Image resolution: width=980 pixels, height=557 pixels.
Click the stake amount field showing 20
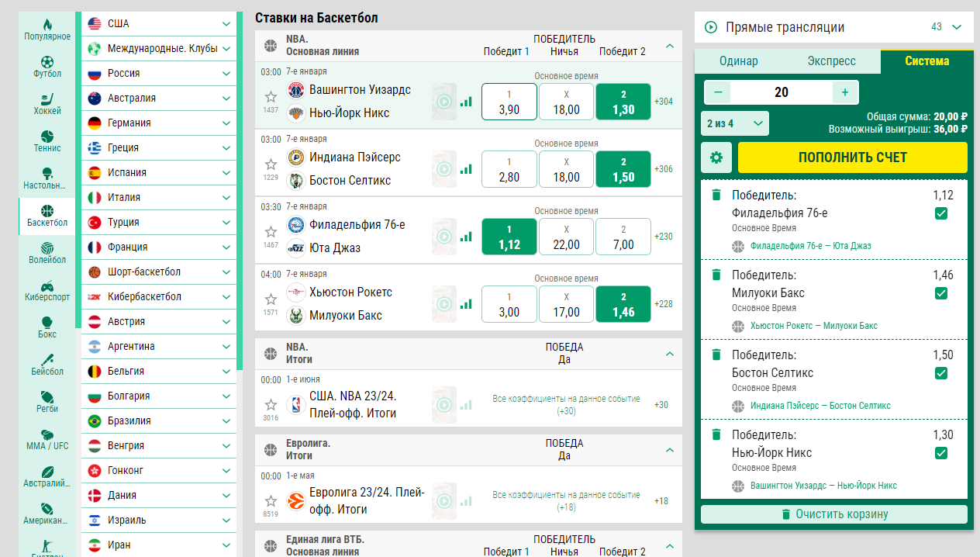pos(782,92)
